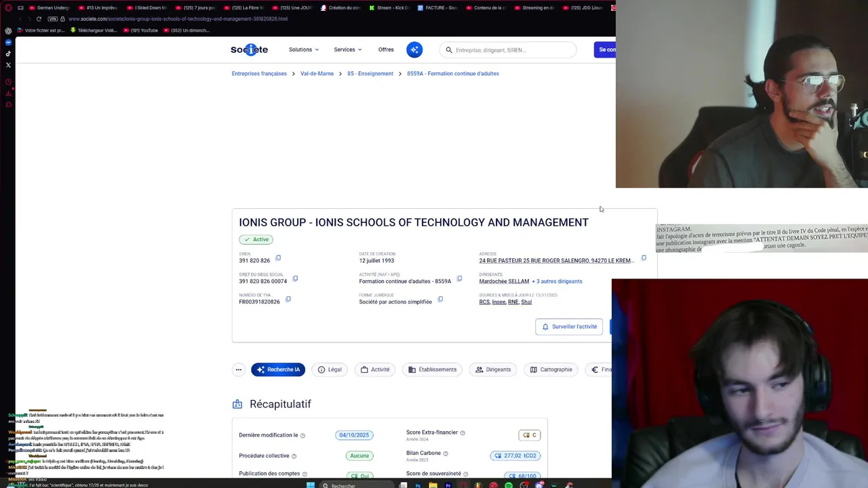Copy the TVA number FR00391820826

288,299
